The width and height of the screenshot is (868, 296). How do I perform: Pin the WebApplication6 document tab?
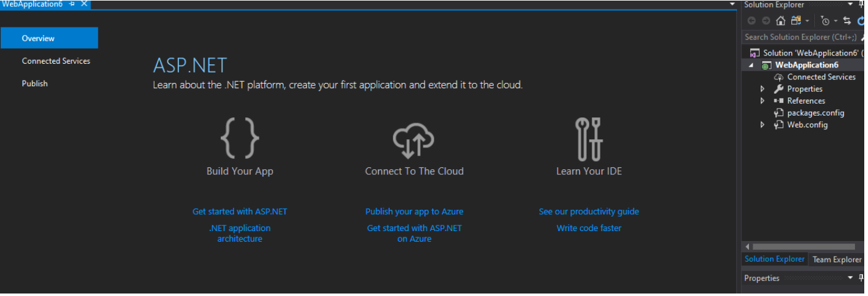click(x=72, y=4)
